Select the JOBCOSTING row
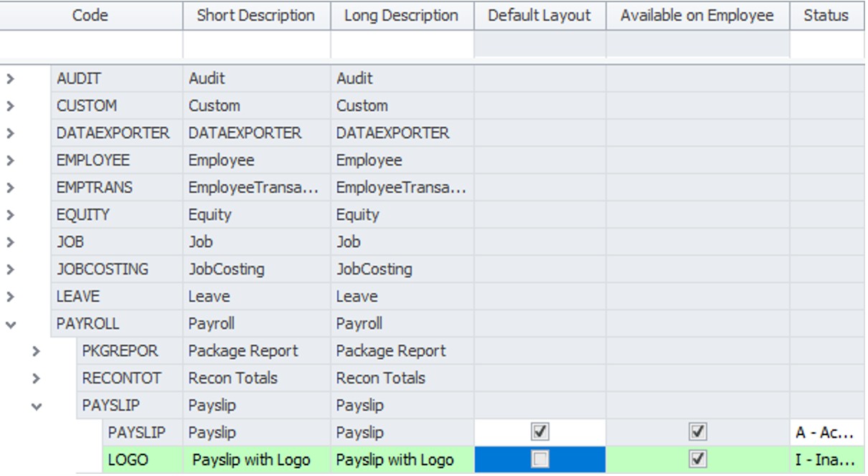 [x=103, y=270]
